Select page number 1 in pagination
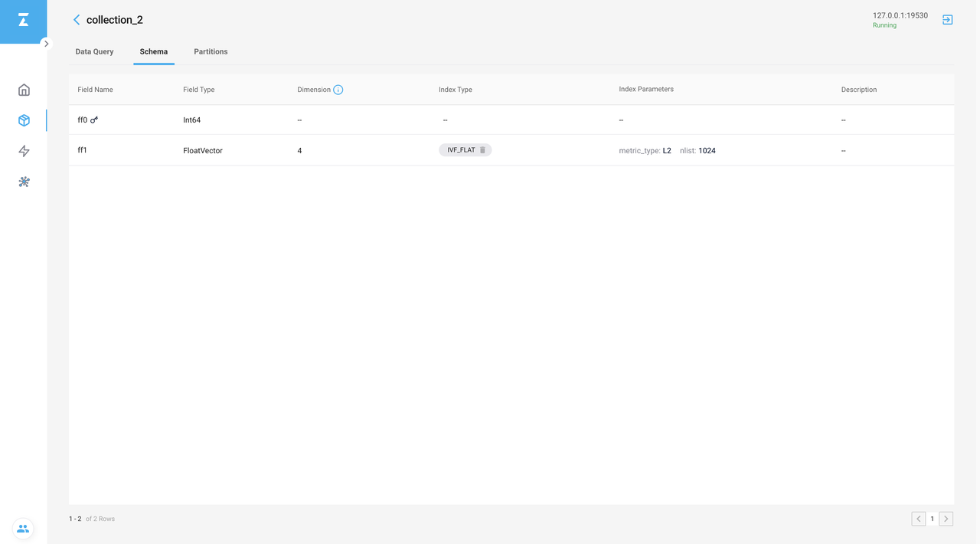This screenshot has width=980, height=544. click(932, 519)
